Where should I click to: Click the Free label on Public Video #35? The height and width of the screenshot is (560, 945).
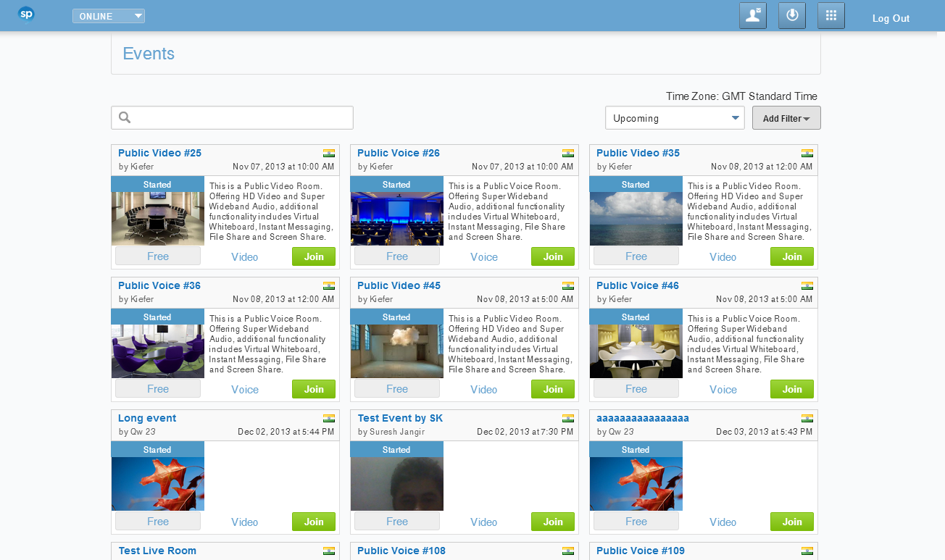636,256
